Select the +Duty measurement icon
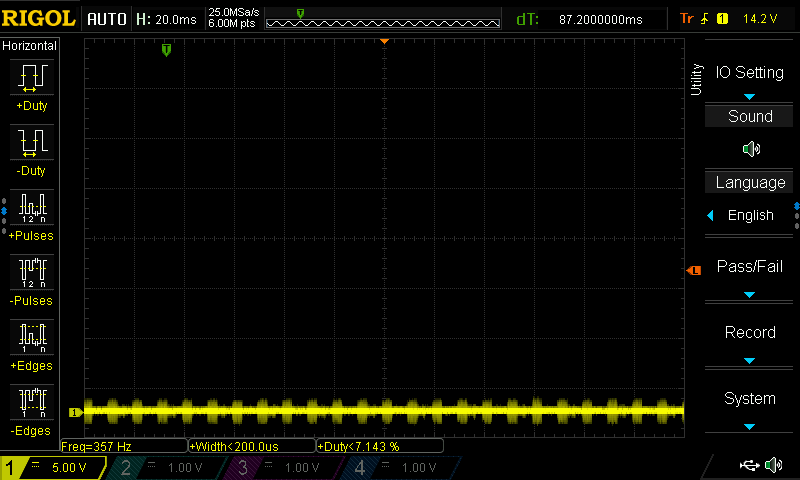 (x=32, y=78)
